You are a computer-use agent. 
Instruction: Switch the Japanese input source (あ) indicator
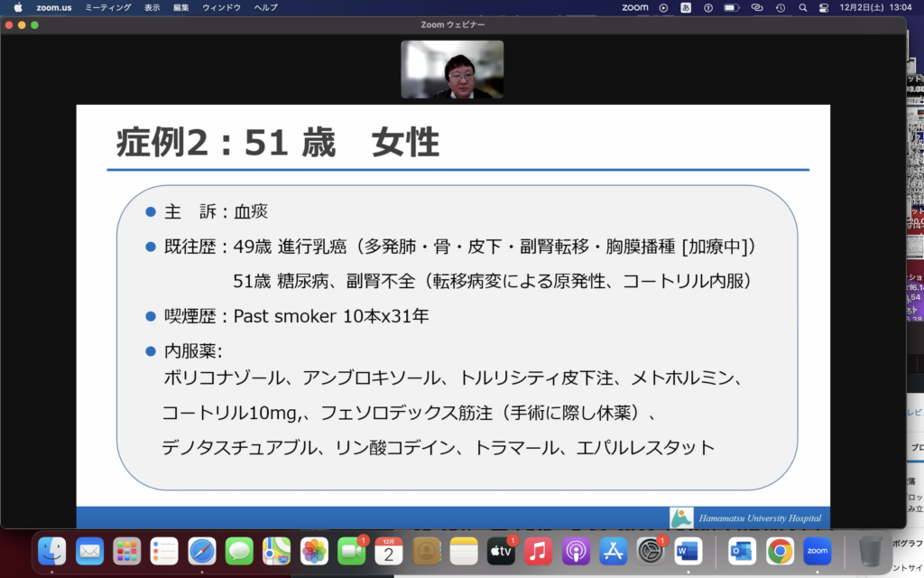coord(686,7)
